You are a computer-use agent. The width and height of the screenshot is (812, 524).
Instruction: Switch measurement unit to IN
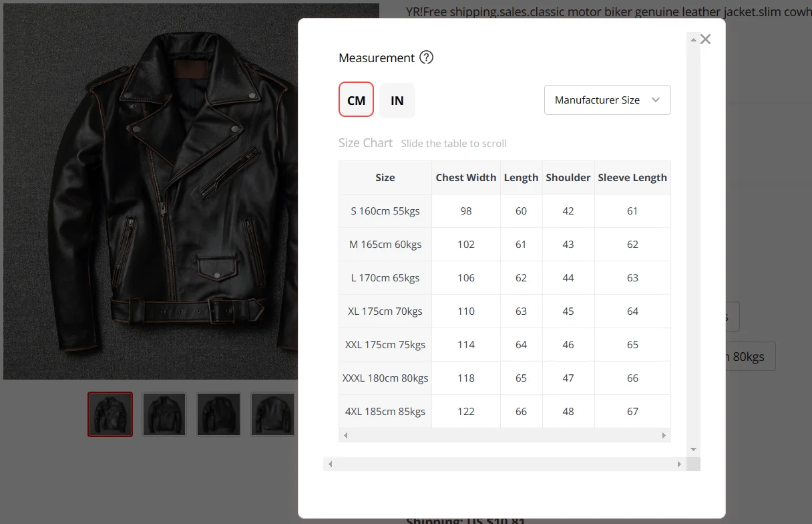click(x=397, y=100)
